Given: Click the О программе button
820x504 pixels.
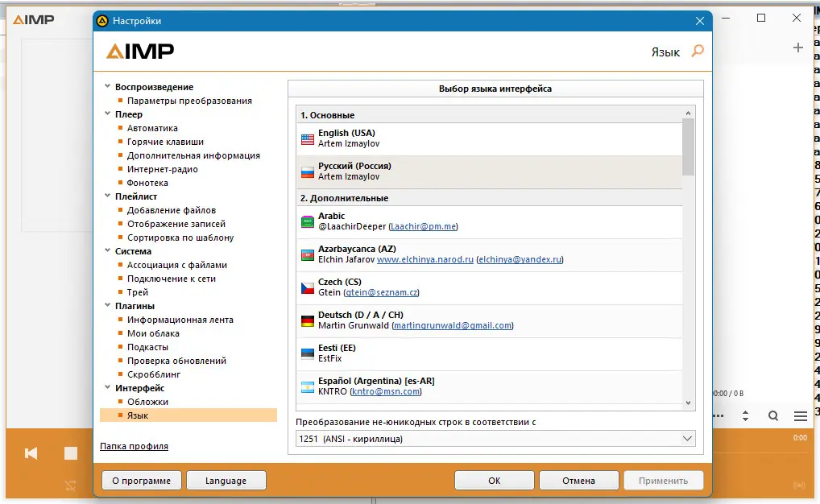Looking at the screenshot, I should (141, 481).
